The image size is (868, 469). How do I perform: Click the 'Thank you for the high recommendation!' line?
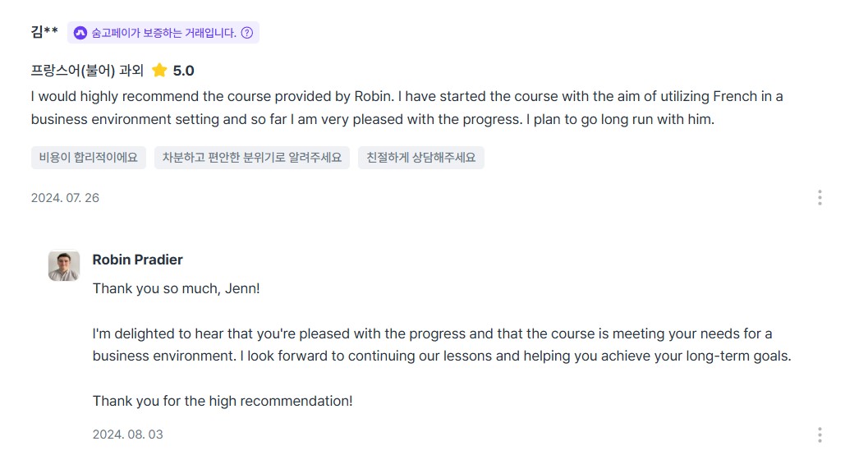point(223,401)
